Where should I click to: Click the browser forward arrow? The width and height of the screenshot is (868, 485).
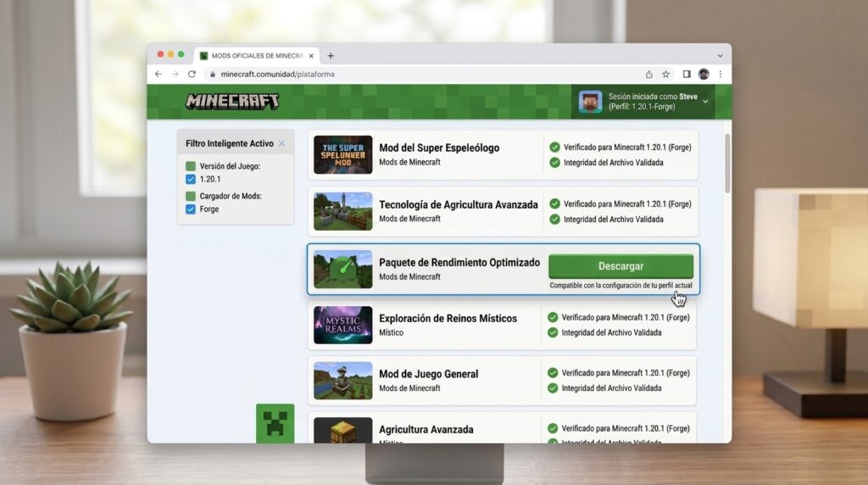(175, 74)
